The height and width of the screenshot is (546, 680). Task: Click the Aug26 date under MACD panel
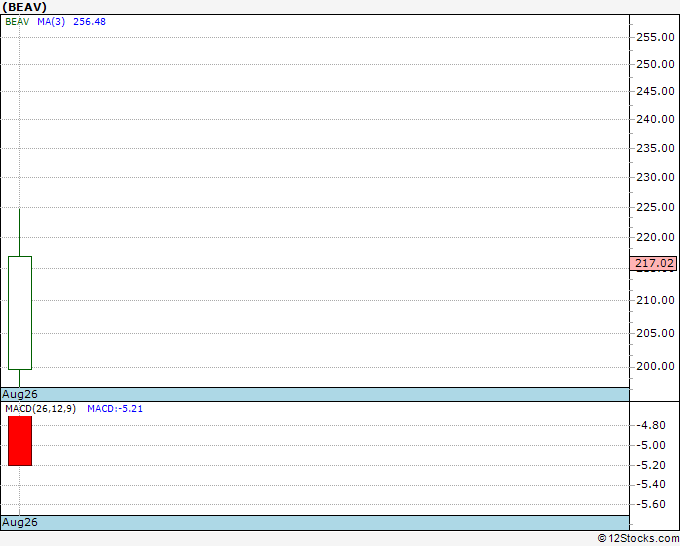coord(20,522)
